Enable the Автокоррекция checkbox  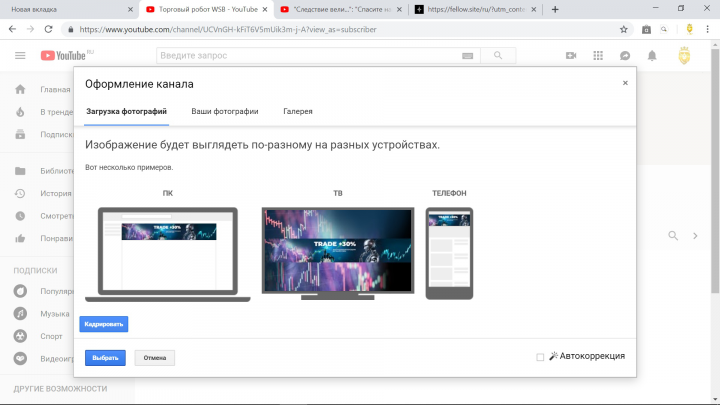click(540, 357)
